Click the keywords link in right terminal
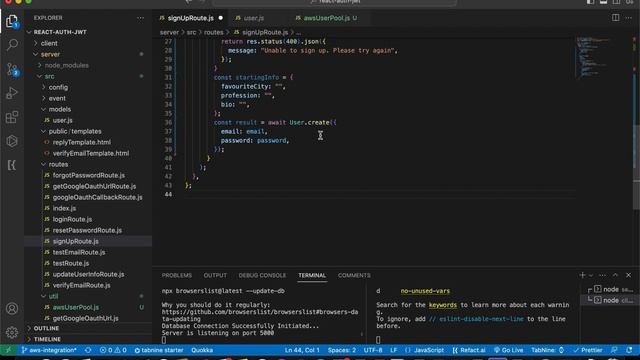 point(442,305)
